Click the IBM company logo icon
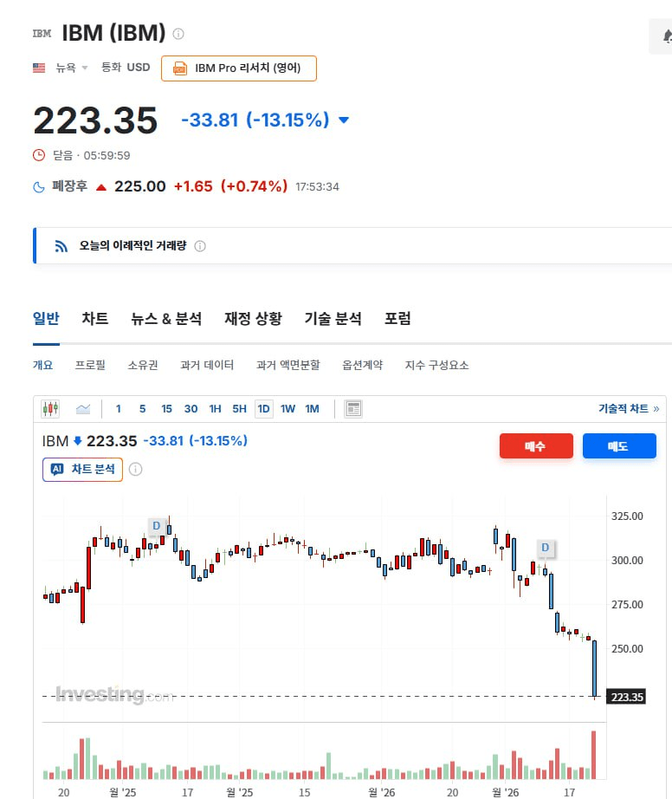 point(42,34)
